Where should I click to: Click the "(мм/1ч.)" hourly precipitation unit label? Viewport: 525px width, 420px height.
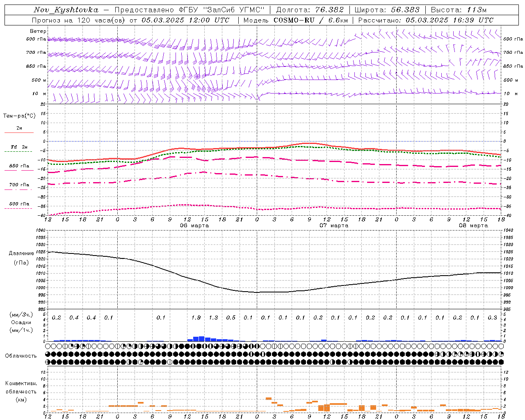click(21, 330)
